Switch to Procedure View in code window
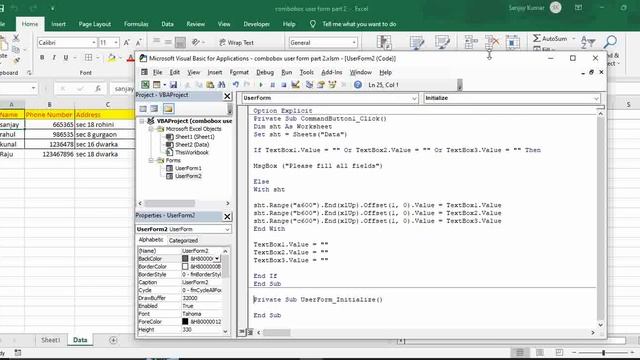 (242, 332)
